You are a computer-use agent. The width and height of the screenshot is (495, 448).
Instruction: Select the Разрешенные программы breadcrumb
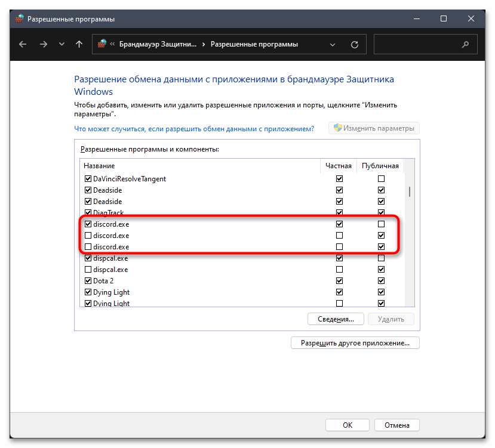pyautogui.click(x=254, y=44)
